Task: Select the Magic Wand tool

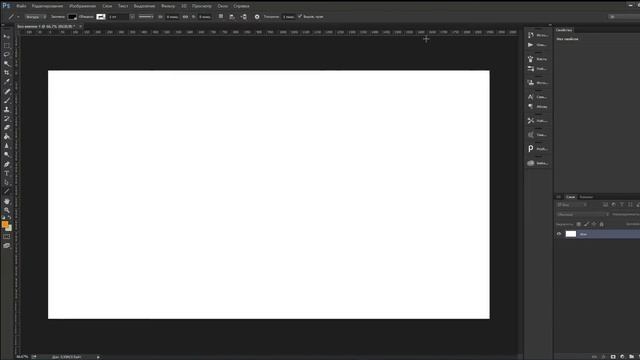Action: (x=7, y=64)
